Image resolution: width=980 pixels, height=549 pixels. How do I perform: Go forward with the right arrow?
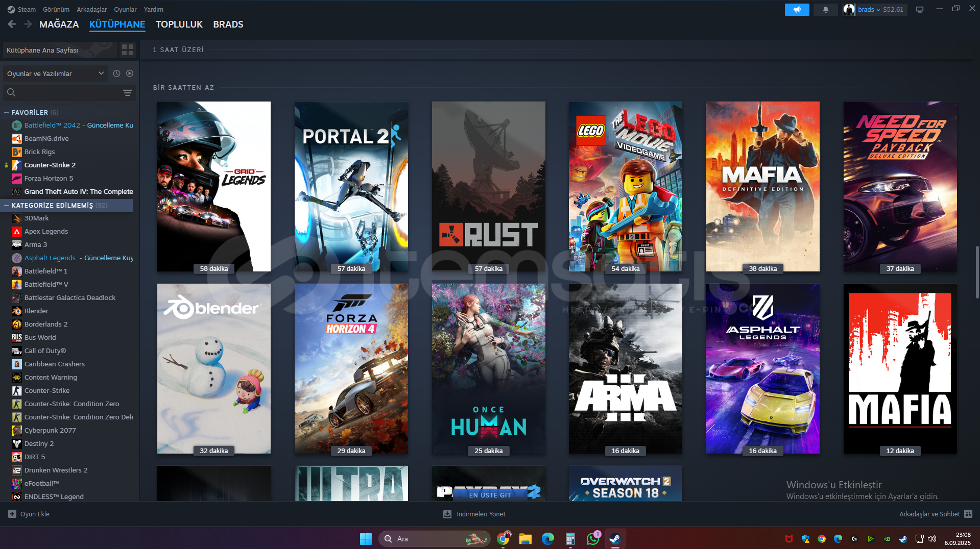pyautogui.click(x=28, y=24)
